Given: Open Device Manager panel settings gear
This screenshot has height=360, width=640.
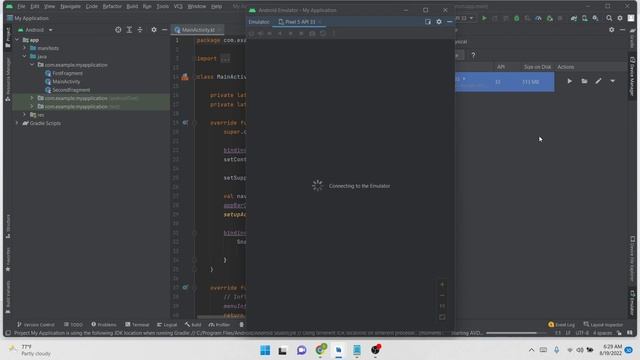Looking at the screenshot, I should coord(611,30).
